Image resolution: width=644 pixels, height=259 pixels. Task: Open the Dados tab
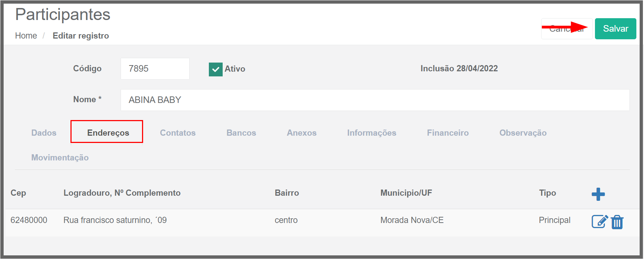tap(44, 133)
